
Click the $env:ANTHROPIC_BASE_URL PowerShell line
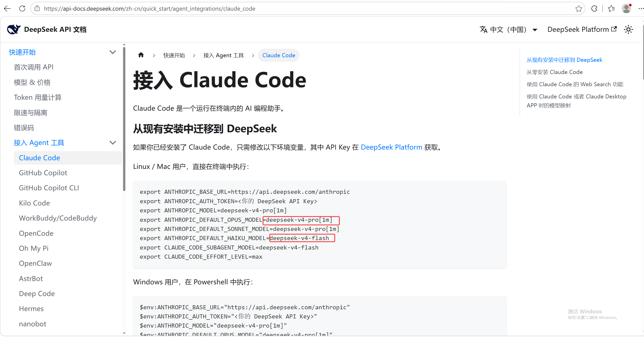coord(245,307)
